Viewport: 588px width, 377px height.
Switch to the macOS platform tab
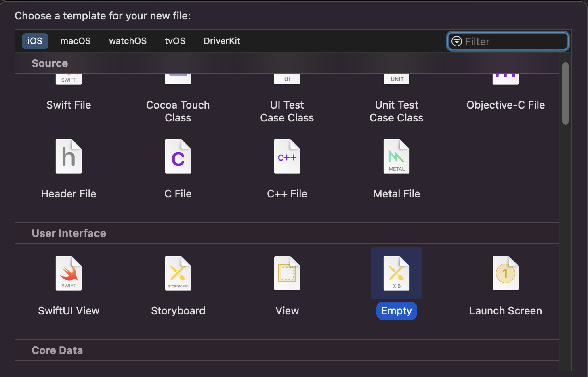coord(76,41)
